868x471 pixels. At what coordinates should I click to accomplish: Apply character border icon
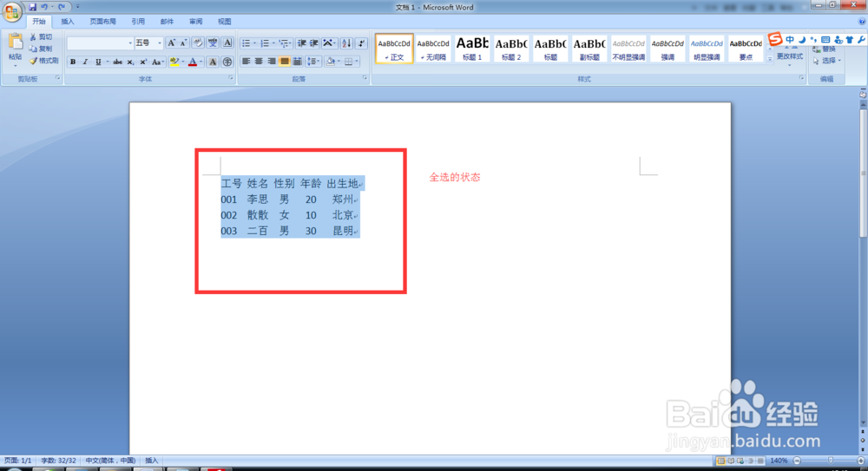pyautogui.click(x=227, y=43)
